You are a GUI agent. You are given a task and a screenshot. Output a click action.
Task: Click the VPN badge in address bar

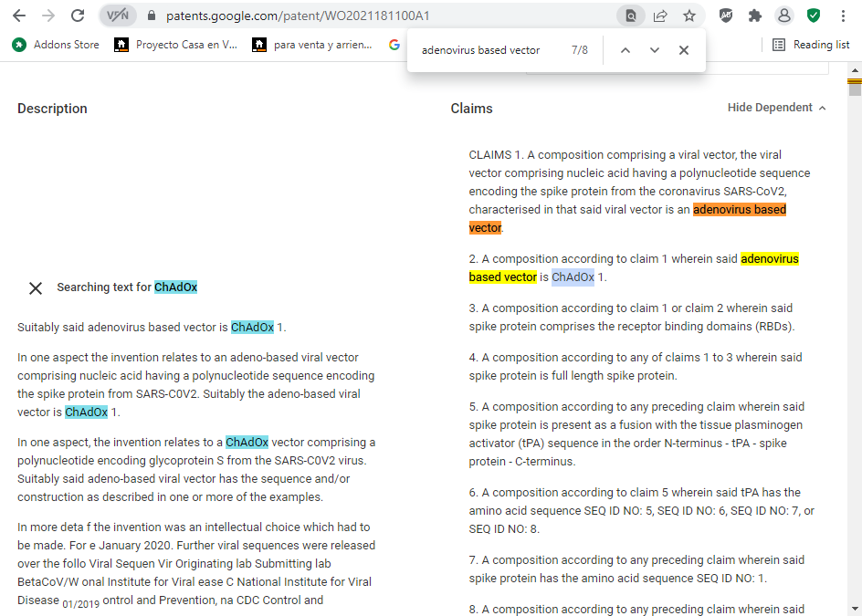(x=117, y=16)
